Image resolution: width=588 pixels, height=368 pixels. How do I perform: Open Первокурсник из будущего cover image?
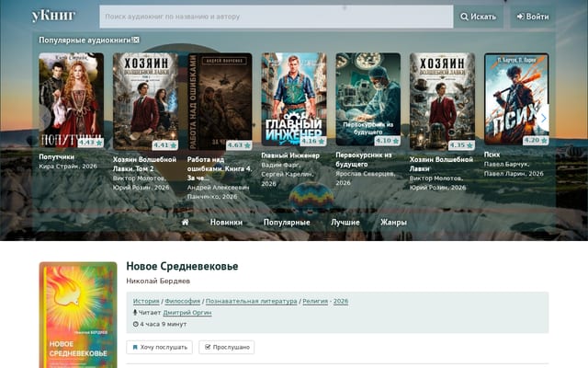(368, 99)
